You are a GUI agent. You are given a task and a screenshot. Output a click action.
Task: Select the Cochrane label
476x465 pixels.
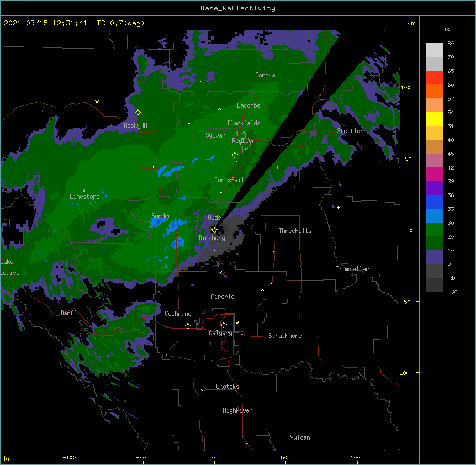[x=178, y=314]
